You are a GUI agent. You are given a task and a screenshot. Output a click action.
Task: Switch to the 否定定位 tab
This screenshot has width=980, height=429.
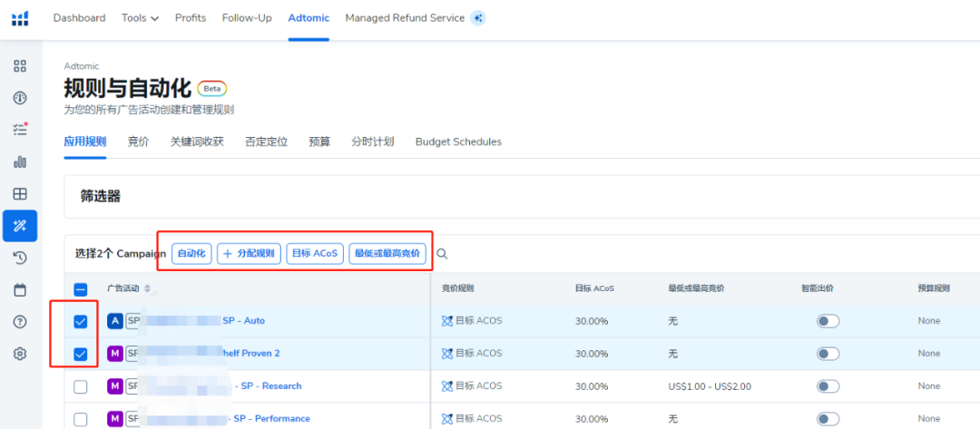(x=266, y=141)
